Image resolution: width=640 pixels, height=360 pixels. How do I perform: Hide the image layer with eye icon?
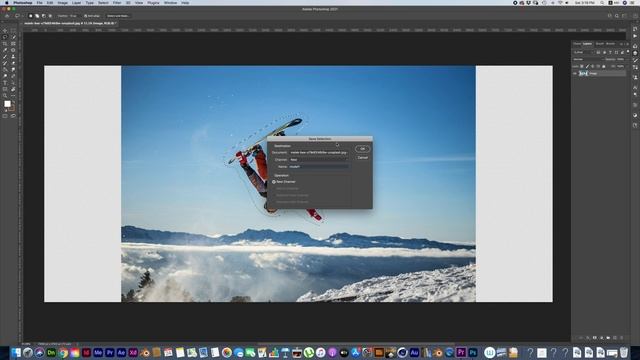tap(575, 73)
